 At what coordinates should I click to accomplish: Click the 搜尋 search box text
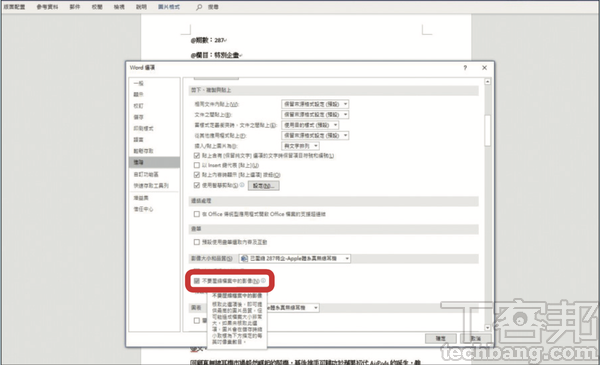pyautogui.click(x=213, y=7)
